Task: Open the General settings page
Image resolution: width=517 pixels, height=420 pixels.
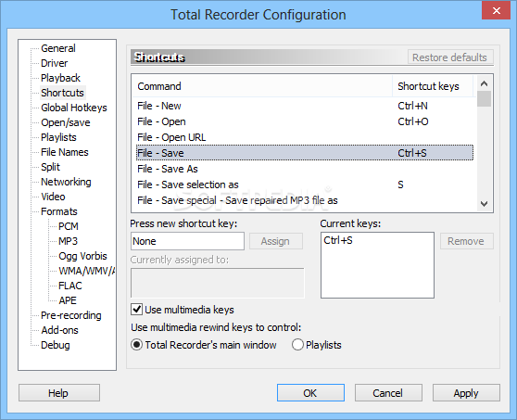Action: point(58,48)
